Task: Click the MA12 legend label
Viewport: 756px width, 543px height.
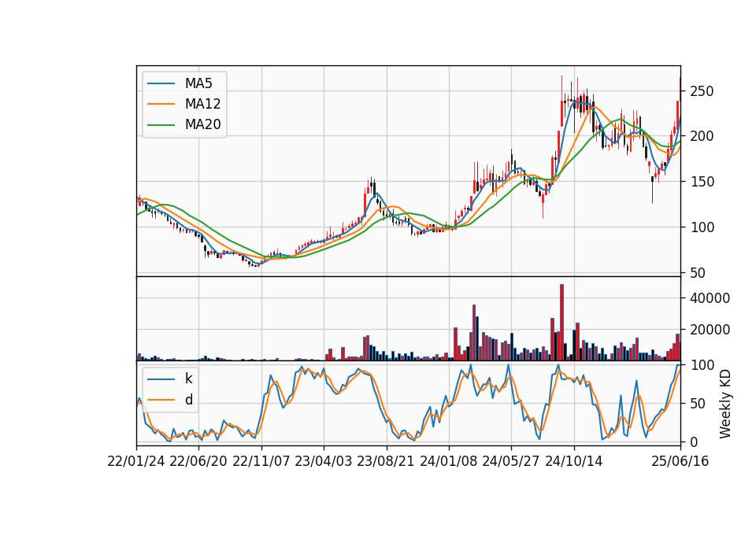Action: pos(202,104)
